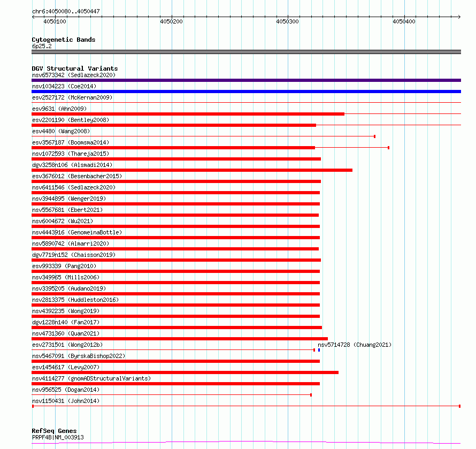Open variant nsv1150431 (John2014)
Viewport: 476px width, 449px height.
coord(66,401)
